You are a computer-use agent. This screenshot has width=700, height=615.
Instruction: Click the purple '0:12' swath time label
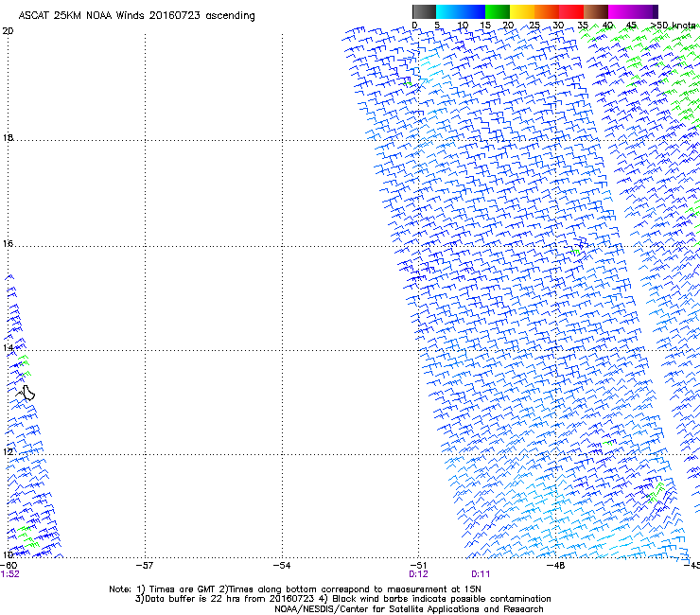tap(418, 574)
